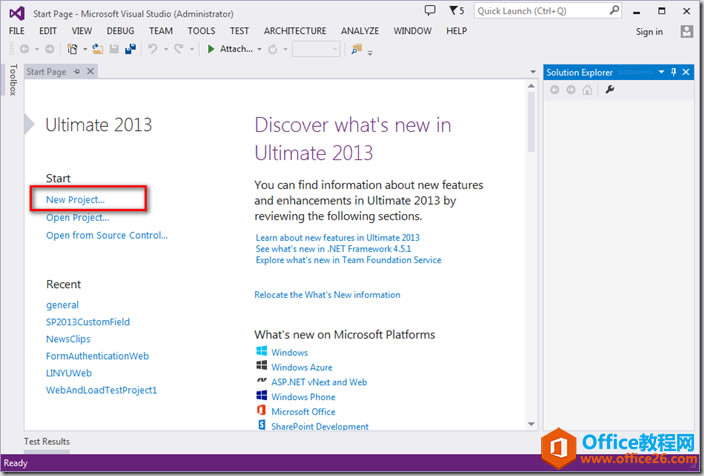Open recent project SP2013CustomField
Image resolution: width=704 pixels, height=476 pixels.
coord(88,322)
